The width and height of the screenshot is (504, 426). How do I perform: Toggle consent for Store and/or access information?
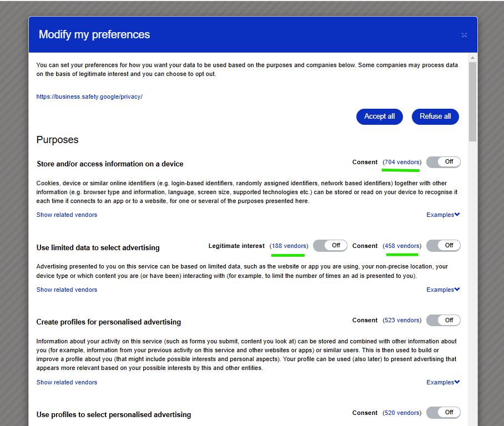pos(443,162)
